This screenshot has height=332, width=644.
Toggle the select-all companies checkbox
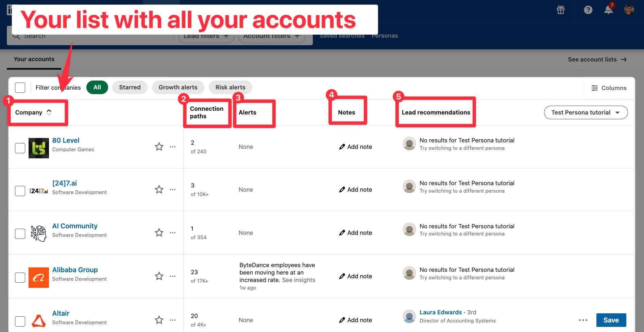(20, 88)
